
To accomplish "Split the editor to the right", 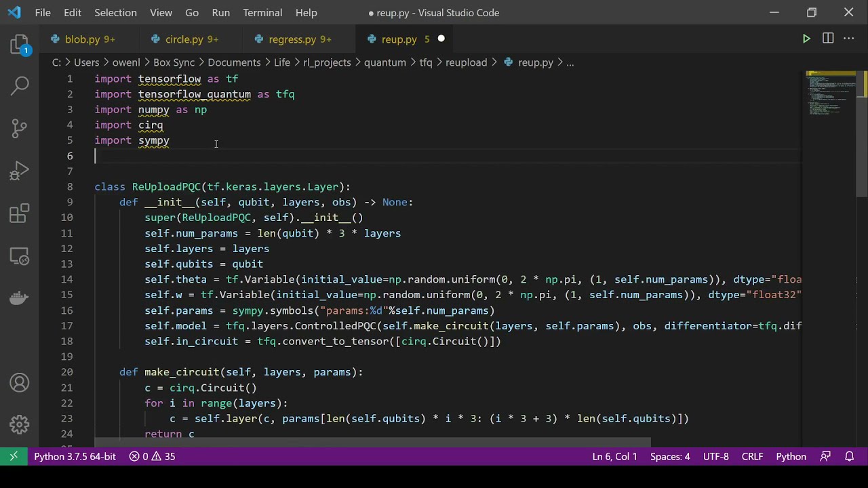I will pos(828,39).
